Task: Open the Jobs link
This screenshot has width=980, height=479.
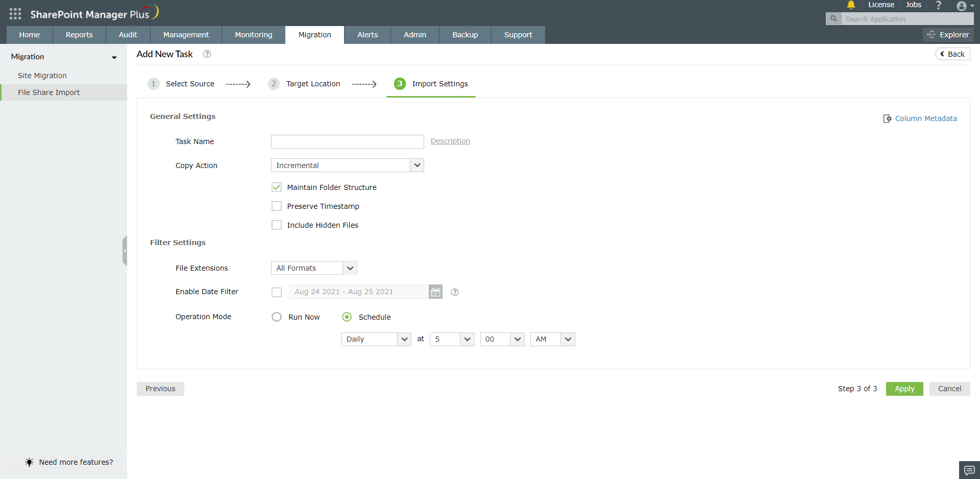Action: pyautogui.click(x=914, y=5)
